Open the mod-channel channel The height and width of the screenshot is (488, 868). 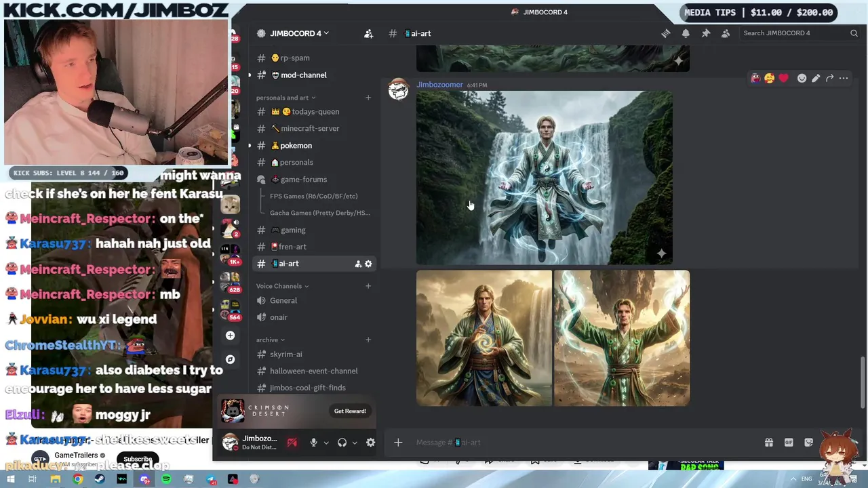(313, 75)
